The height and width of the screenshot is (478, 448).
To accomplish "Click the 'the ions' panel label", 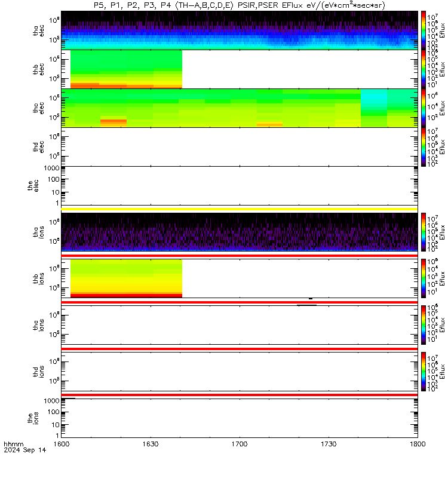I will point(33,418).
